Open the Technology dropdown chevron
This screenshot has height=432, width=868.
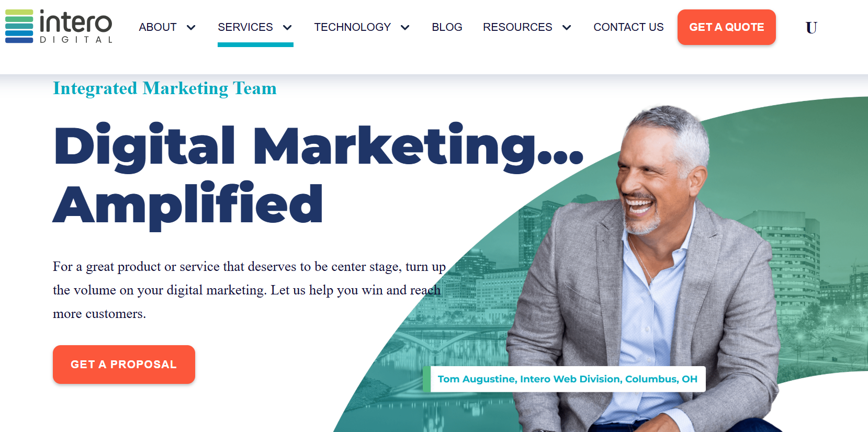point(405,27)
